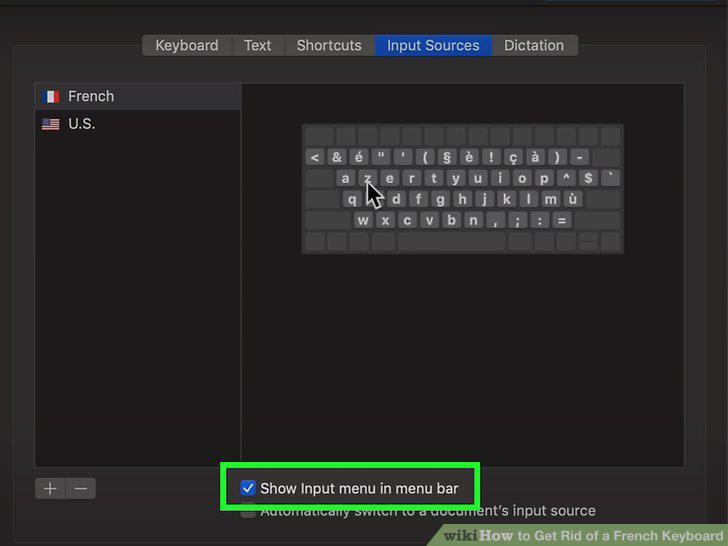Click the '=' key in the keyboard preview
This screenshot has width=728, height=546.
pos(562,220)
